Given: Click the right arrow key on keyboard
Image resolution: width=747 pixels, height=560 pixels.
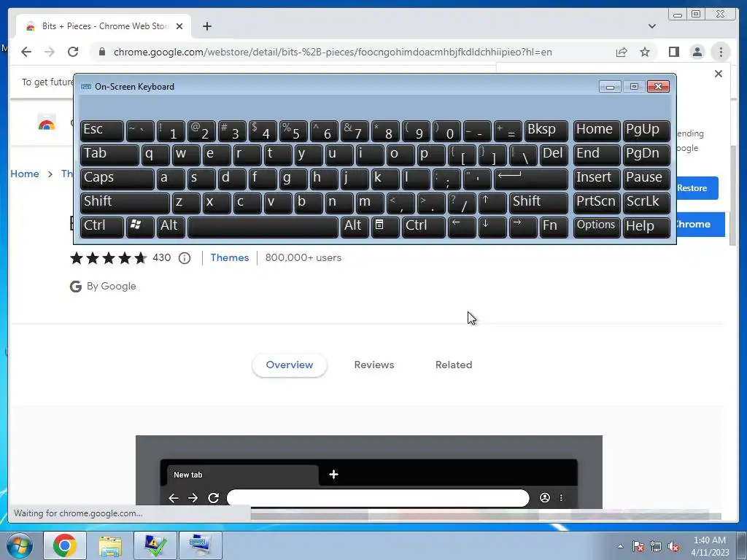Looking at the screenshot, I should (522, 227).
